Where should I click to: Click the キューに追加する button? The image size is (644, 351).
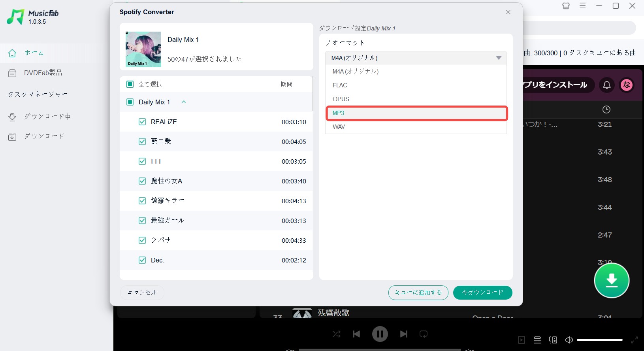418,292
